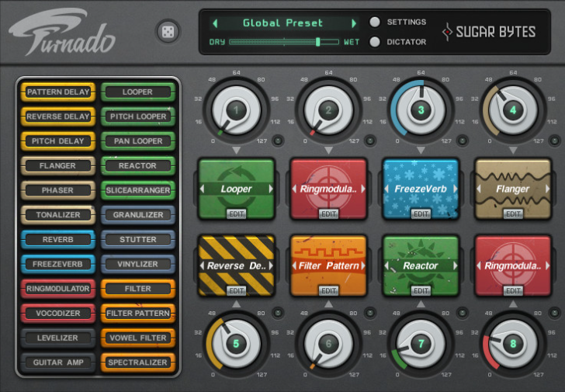Click knob 2 above slot 2 Ringmodulator

click(x=328, y=110)
